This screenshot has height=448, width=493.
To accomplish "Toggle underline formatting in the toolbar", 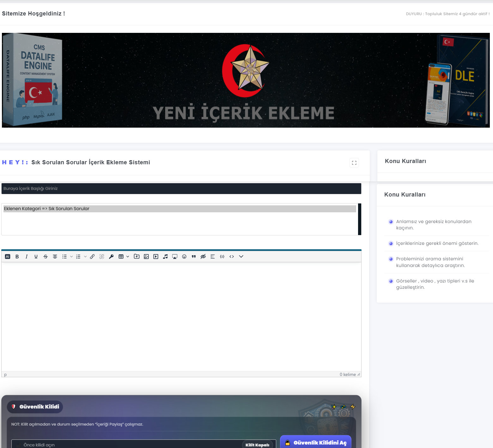I will [x=36, y=257].
